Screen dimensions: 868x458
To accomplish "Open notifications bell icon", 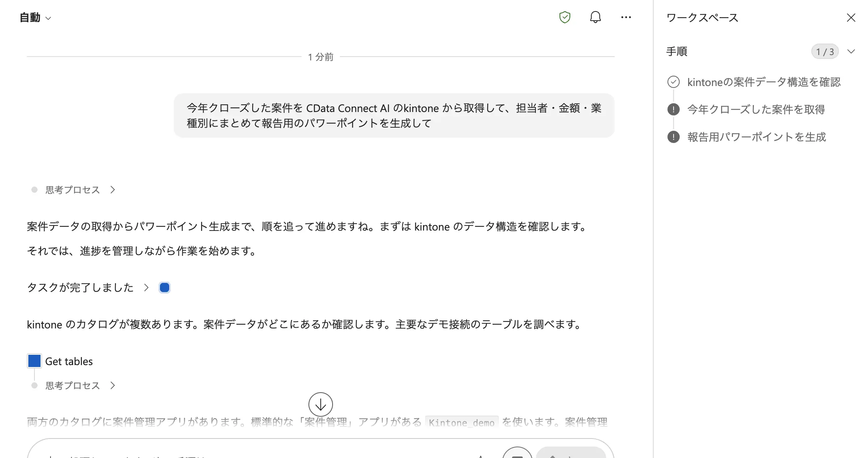I will point(596,17).
